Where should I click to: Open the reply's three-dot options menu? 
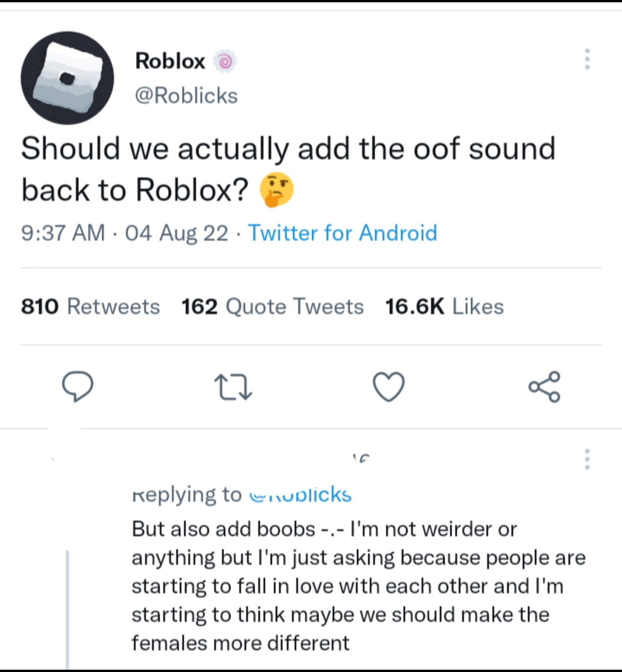coord(587,459)
